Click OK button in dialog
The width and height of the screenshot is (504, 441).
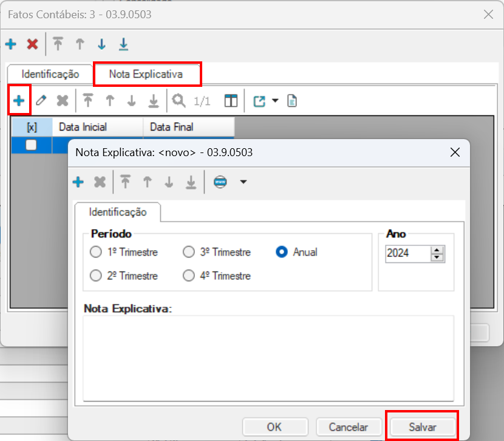[275, 427]
